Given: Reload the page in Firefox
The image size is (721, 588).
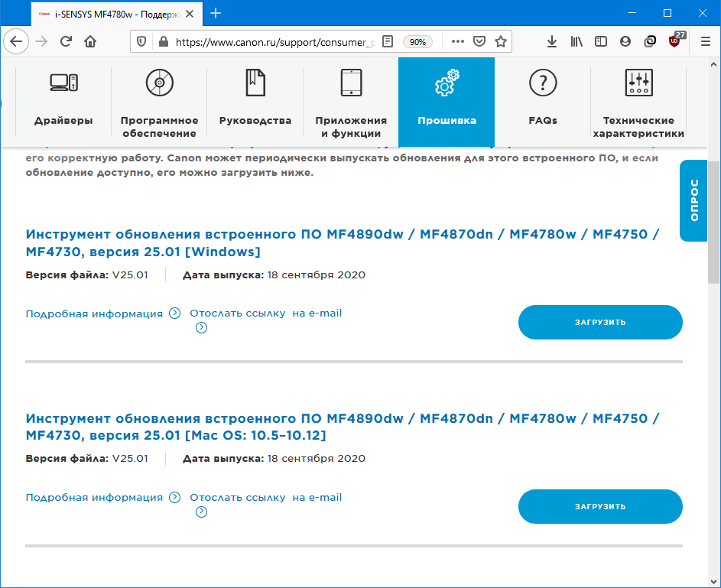Looking at the screenshot, I should (x=67, y=41).
